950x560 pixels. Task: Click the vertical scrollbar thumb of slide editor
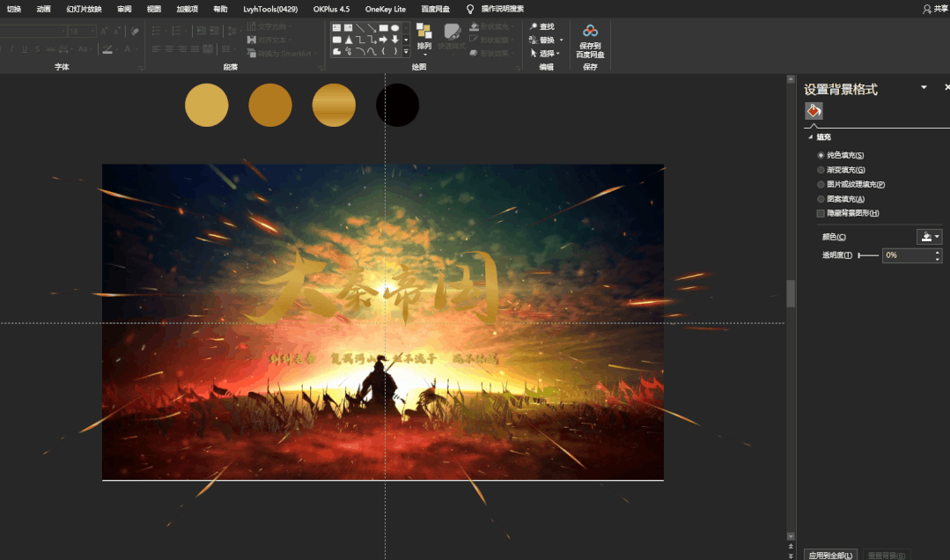[x=791, y=293]
